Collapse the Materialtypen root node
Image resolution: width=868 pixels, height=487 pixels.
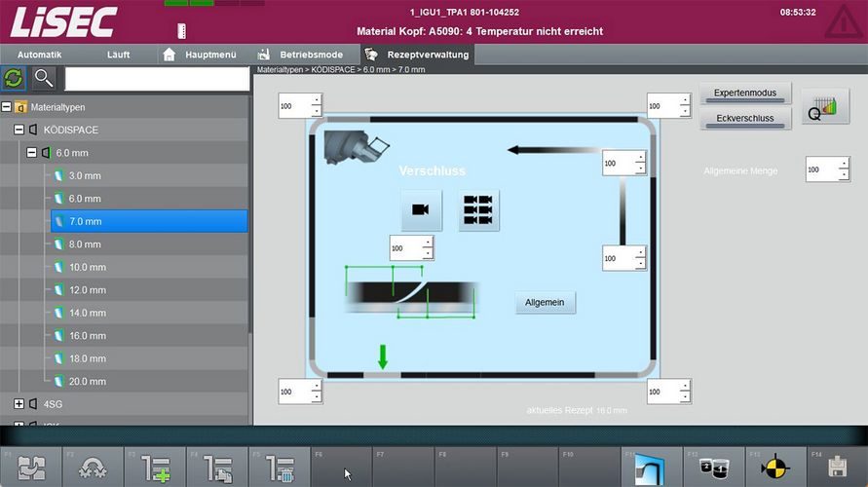(7, 107)
